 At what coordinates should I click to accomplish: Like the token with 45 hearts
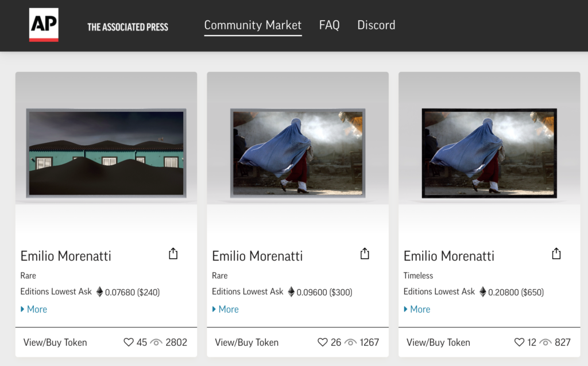point(129,342)
